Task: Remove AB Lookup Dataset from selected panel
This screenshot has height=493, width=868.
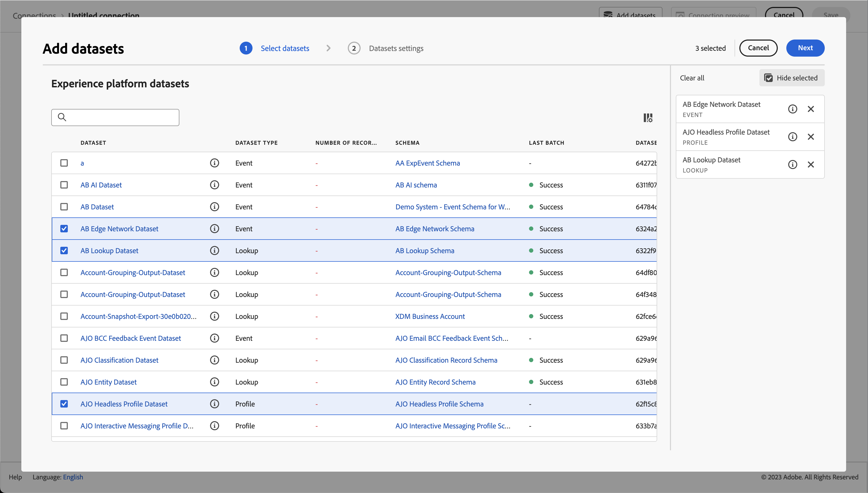Action: click(811, 165)
